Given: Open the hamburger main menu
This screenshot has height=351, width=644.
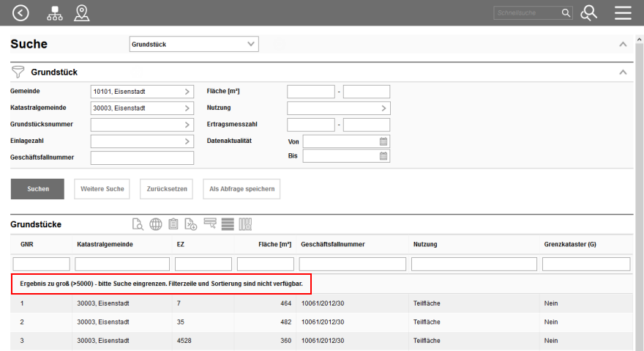Looking at the screenshot, I should click(x=623, y=12).
